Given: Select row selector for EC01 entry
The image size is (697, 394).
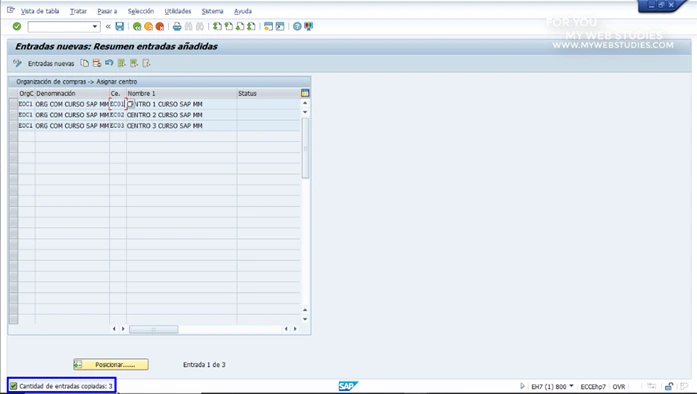Looking at the screenshot, I should 13,104.
